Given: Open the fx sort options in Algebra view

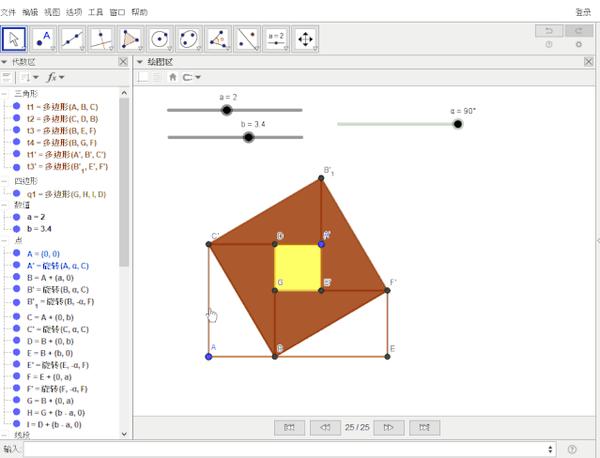Looking at the screenshot, I should click(55, 77).
